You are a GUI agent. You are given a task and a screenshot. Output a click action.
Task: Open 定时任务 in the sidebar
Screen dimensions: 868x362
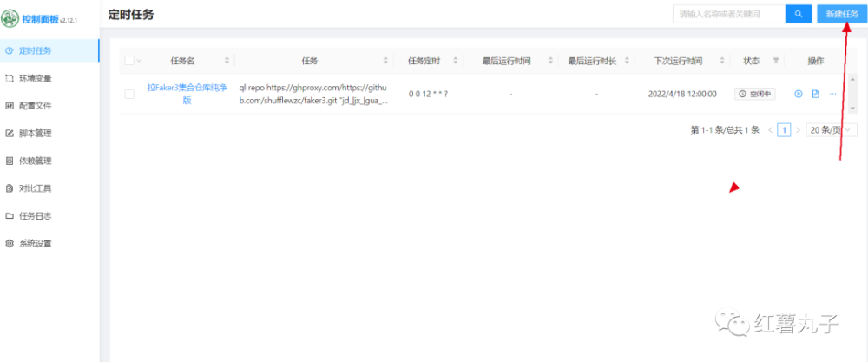pyautogui.click(x=49, y=50)
